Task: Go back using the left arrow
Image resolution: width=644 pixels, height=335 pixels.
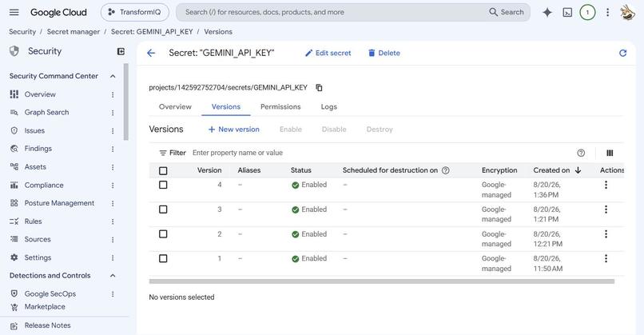Action: point(151,53)
